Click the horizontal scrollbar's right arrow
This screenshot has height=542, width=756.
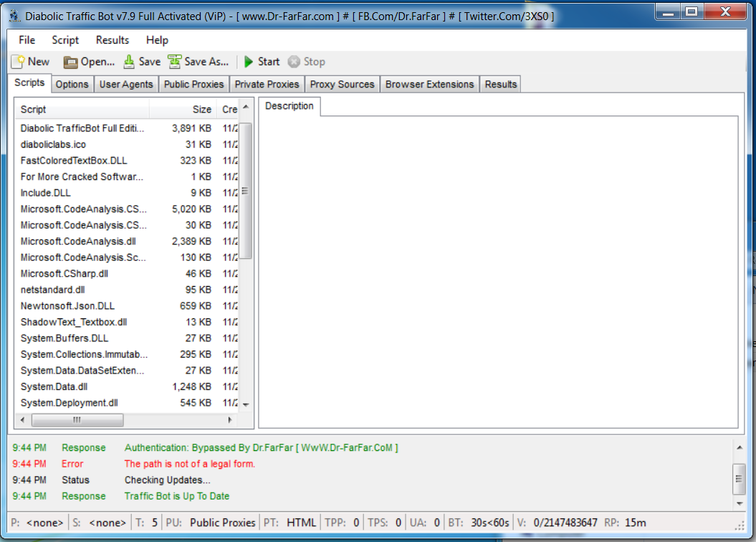(230, 420)
